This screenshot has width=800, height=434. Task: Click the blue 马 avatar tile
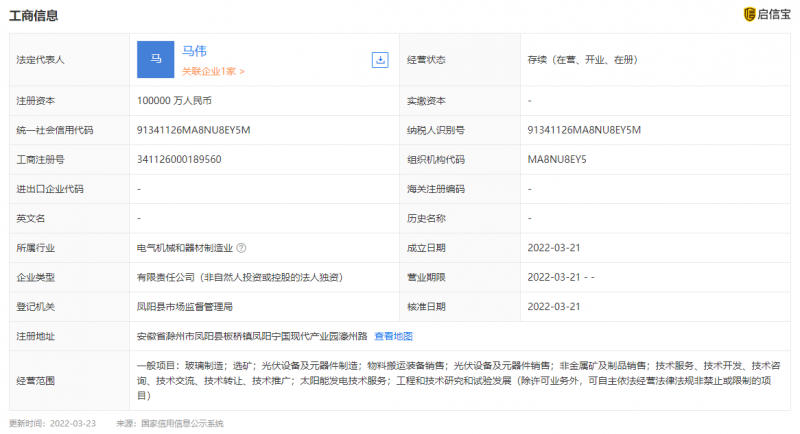[x=156, y=60]
